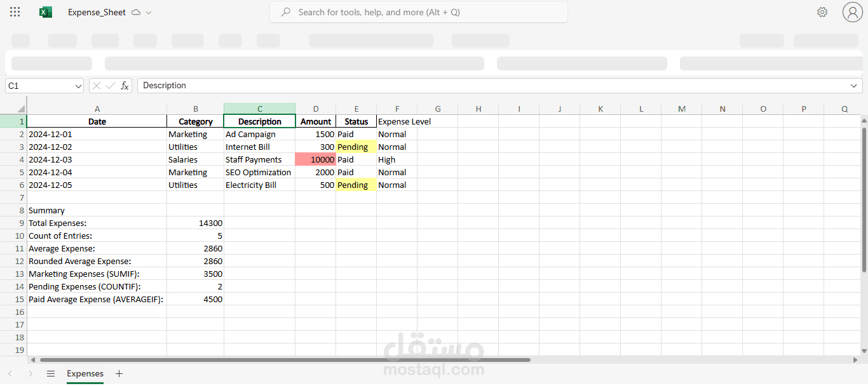The image size is (868, 386).
Task: Select the Pending cell for Electricity Bill
Action: click(x=356, y=185)
